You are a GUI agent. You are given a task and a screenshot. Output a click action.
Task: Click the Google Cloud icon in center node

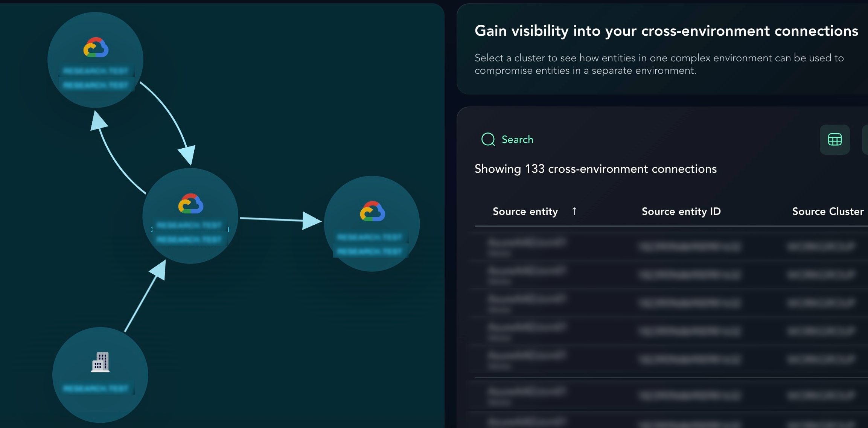pos(191,204)
